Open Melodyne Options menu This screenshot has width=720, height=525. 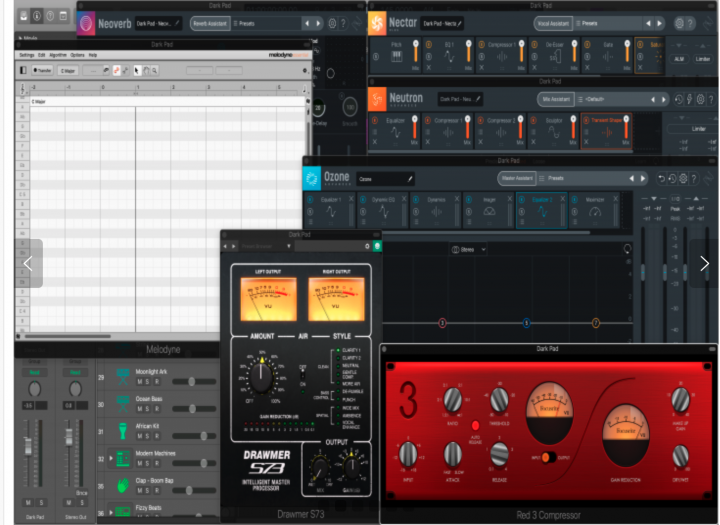click(x=78, y=55)
